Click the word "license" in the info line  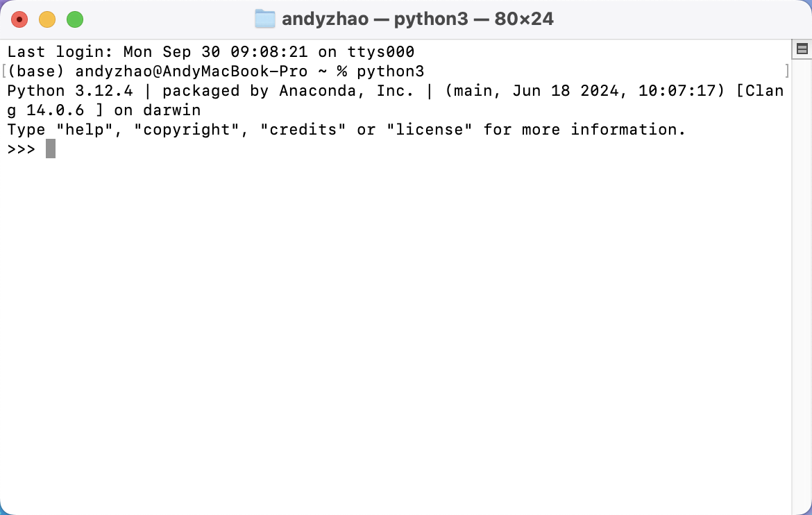point(430,130)
